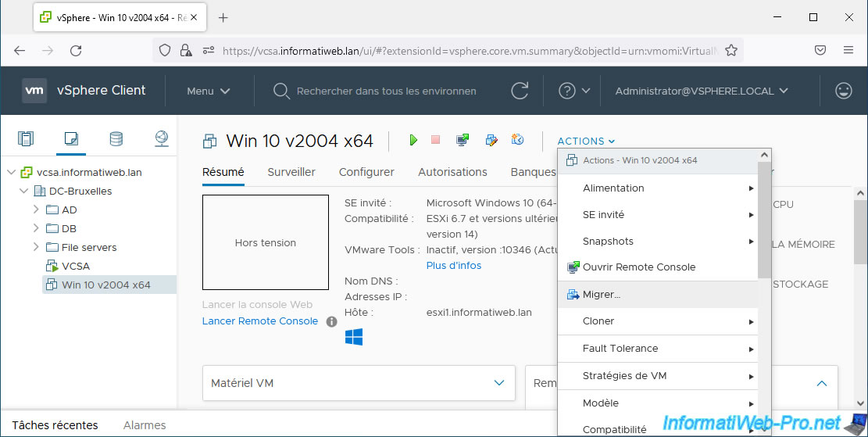The width and height of the screenshot is (868, 437).
Task: Click the Plus d'infos link
Action: (x=453, y=266)
